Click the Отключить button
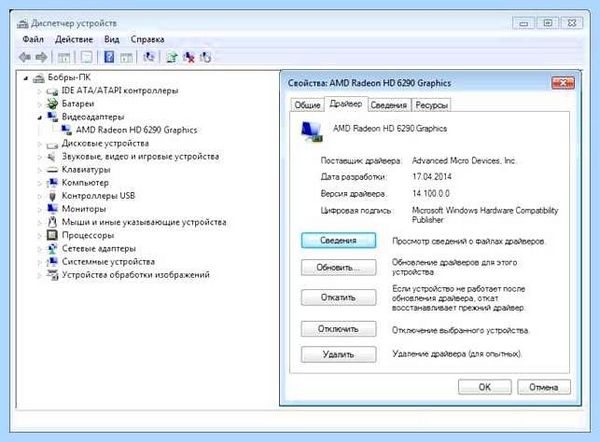Image resolution: width=600 pixels, height=442 pixels. (338, 329)
